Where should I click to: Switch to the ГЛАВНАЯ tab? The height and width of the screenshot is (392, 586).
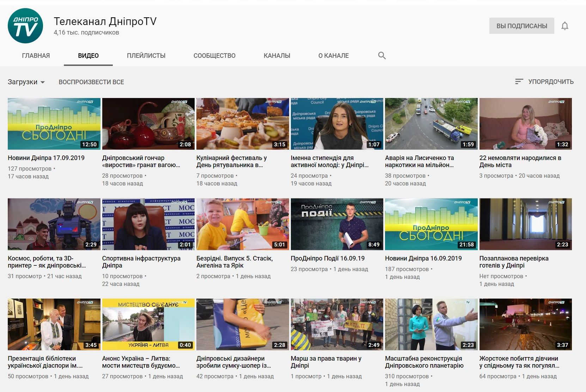[36, 56]
